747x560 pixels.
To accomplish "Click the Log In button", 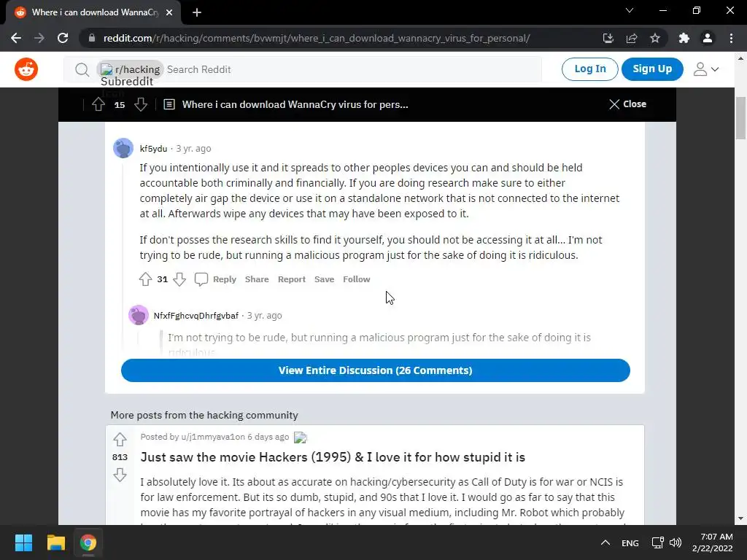I will (589, 69).
